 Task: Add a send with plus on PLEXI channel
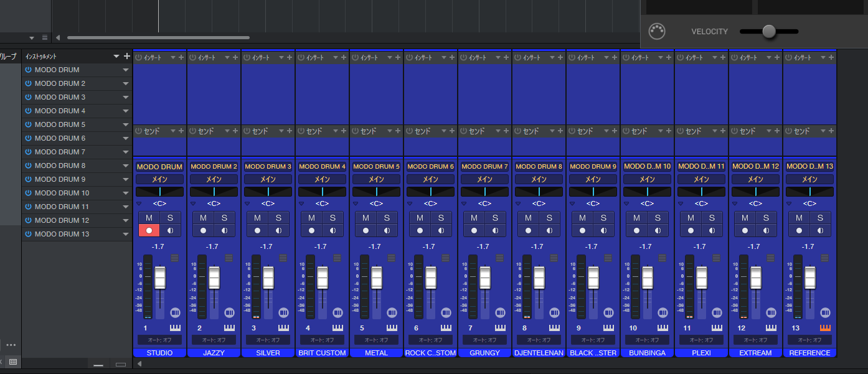pos(723,131)
